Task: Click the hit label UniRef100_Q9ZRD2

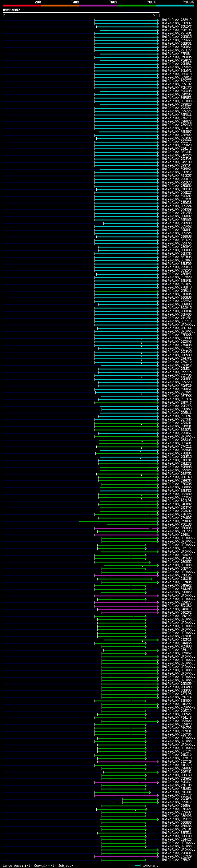Action: pyautogui.click(x=176, y=139)
